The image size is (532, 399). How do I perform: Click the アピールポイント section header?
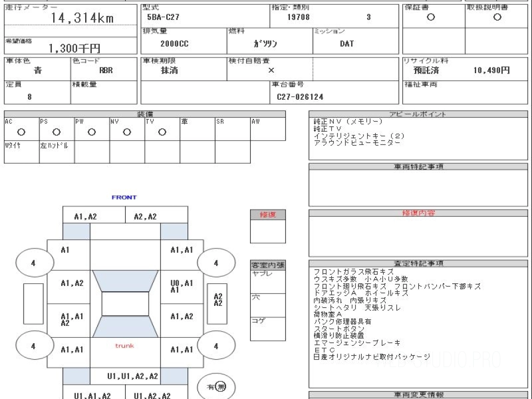pos(418,114)
